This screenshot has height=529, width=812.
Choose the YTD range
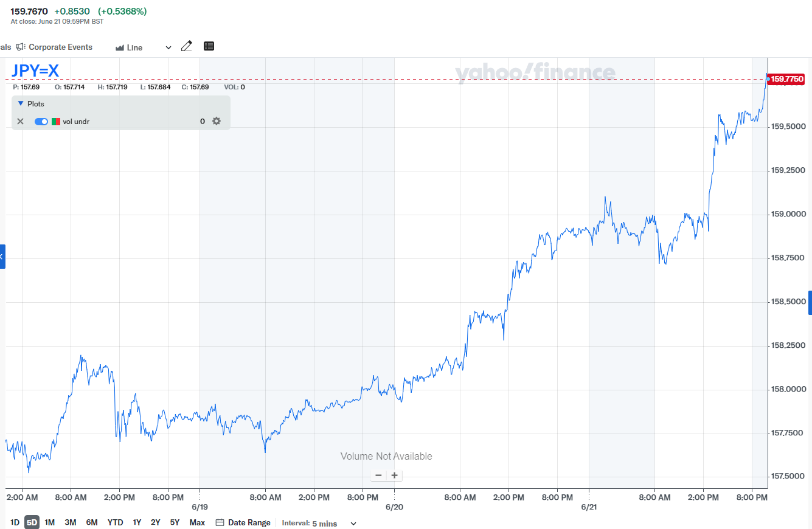point(115,522)
